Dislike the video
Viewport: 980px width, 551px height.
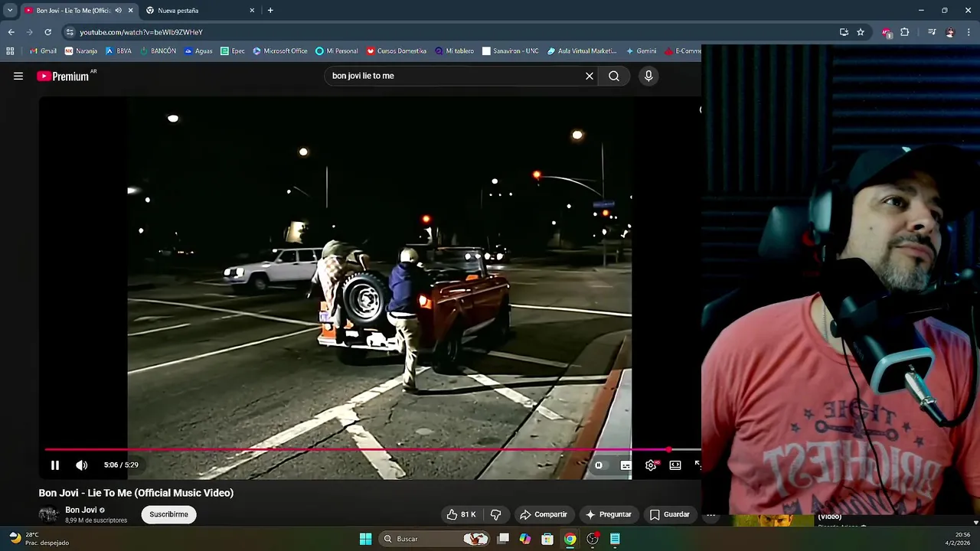495,514
